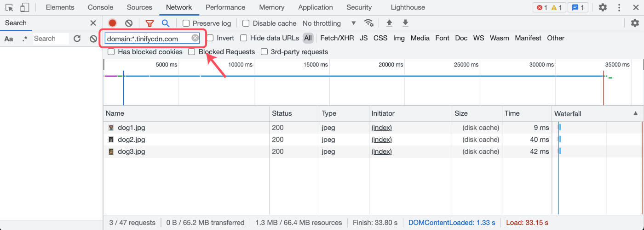Check Has blocked cookies

tap(111, 52)
